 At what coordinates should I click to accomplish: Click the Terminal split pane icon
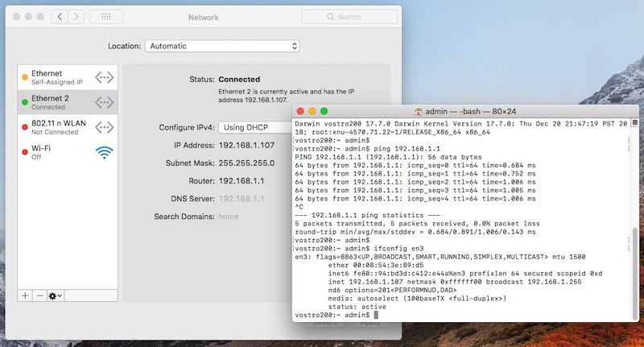point(635,123)
